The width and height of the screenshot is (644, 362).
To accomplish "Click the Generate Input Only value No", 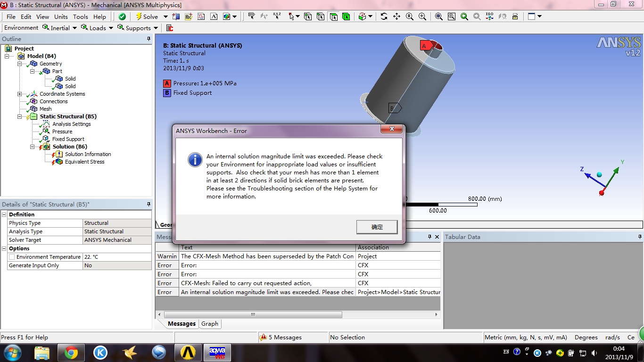I will tap(117, 265).
